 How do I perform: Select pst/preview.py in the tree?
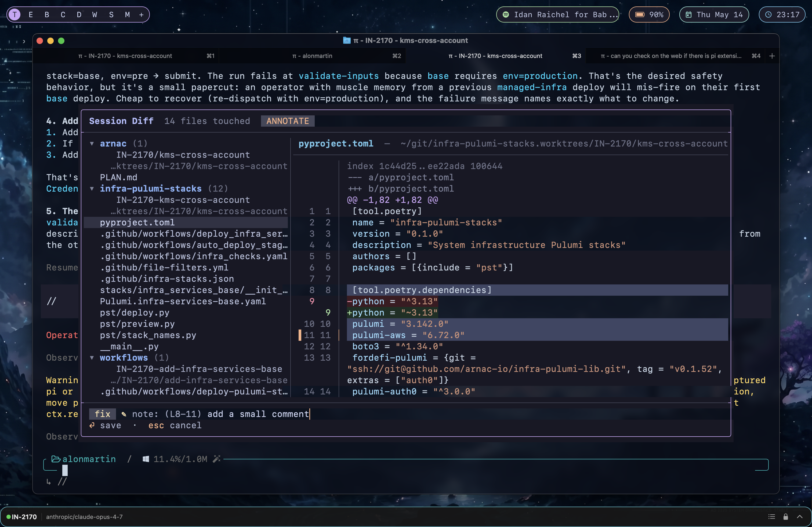(137, 324)
